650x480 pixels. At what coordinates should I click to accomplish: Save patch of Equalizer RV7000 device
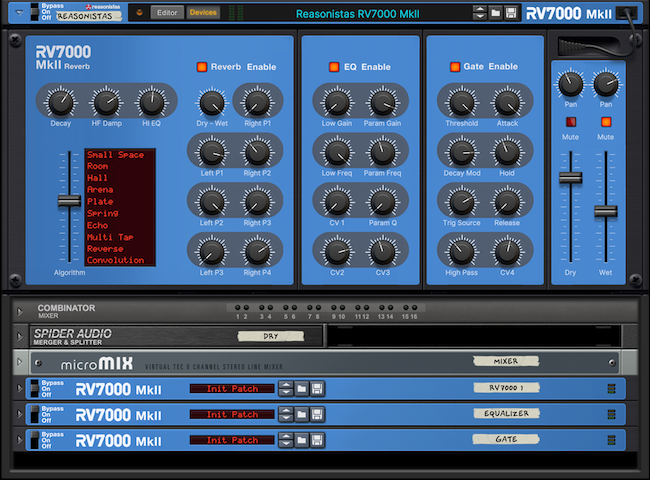coord(317,415)
